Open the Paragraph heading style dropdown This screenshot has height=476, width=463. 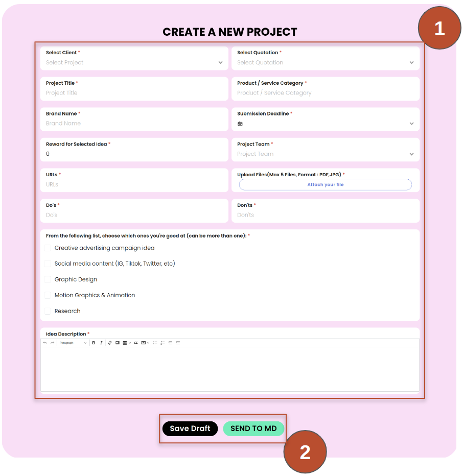[x=73, y=343]
